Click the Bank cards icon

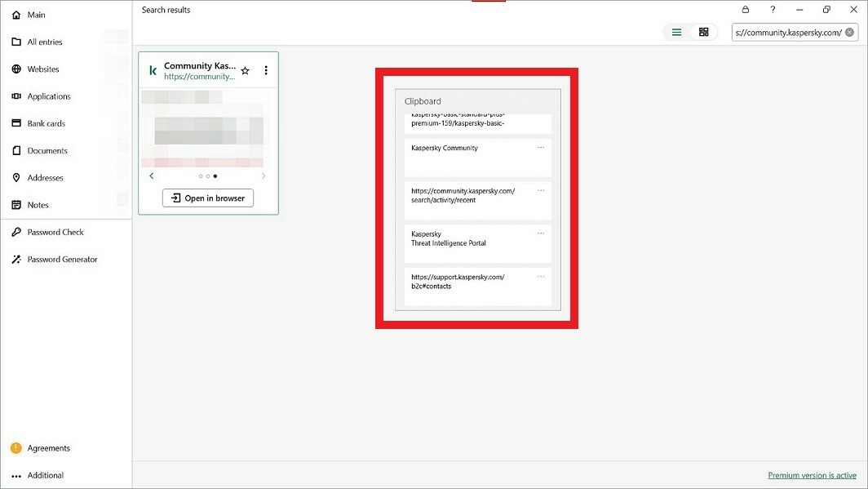coord(16,123)
